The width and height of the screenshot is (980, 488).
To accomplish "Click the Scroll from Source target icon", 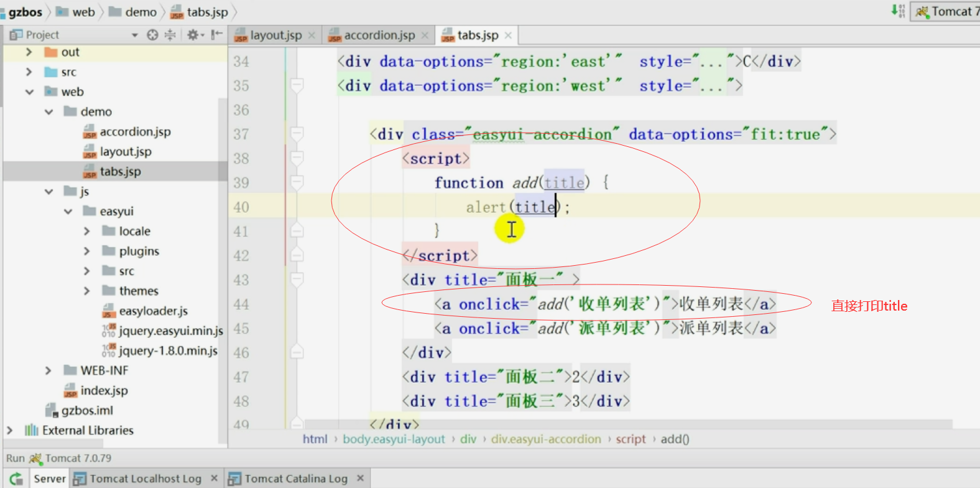I will pos(152,35).
